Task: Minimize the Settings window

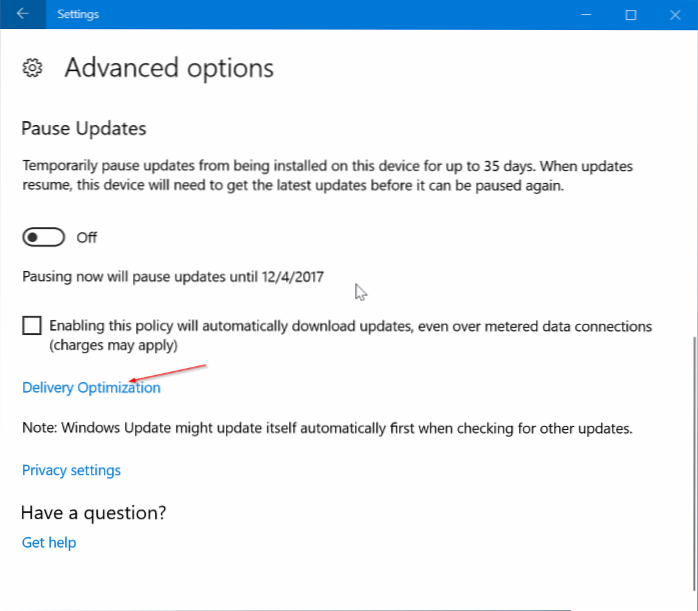Action: click(x=585, y=14)
